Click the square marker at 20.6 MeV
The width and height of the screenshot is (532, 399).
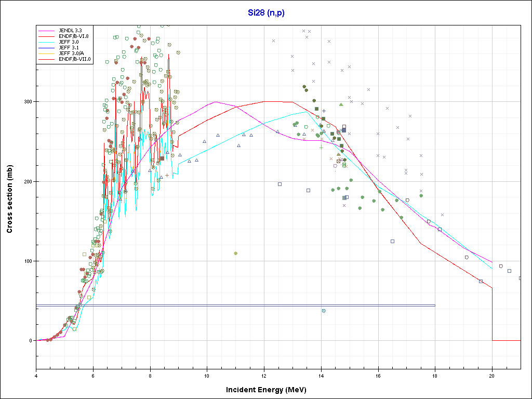pyautogui.click(x=509, y=271)
